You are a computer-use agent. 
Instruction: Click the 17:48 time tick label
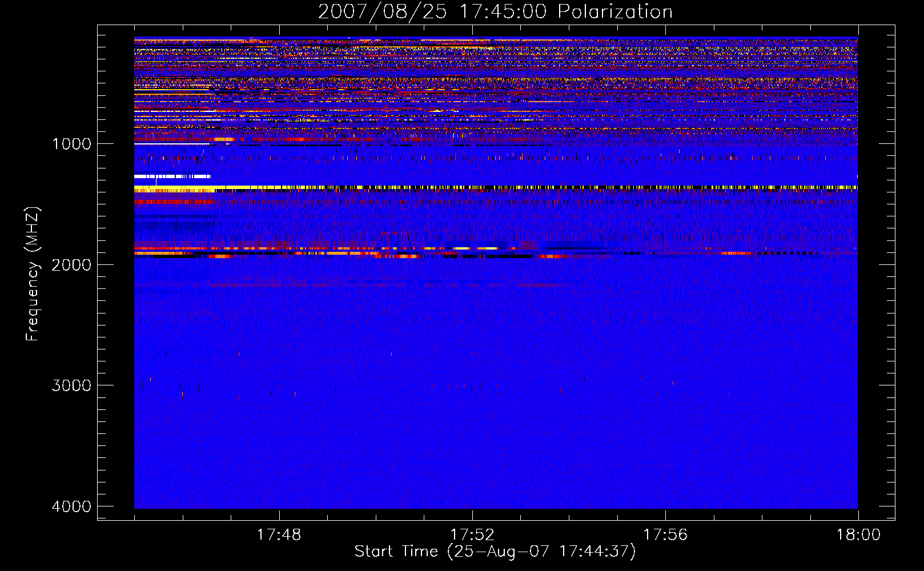tap(279, 535)
